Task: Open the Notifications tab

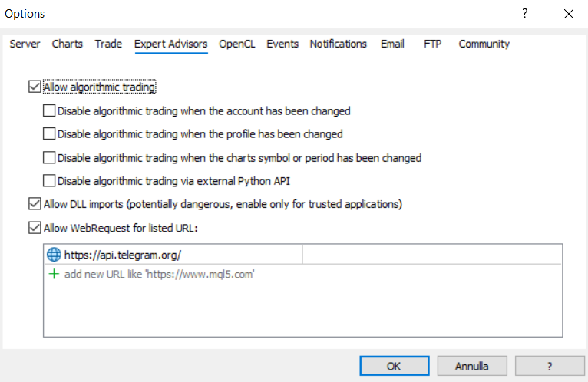Action: [x=339, y=44]
